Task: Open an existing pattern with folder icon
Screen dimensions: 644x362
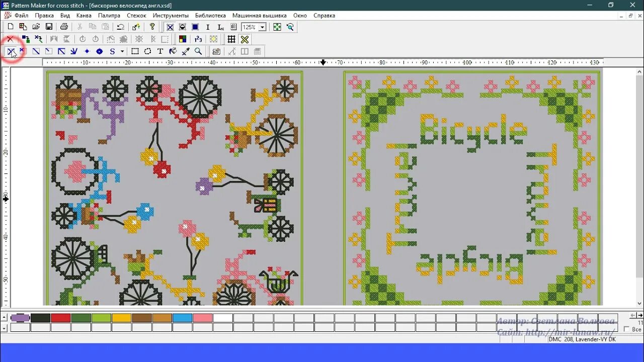Action: tap(36, 27)
